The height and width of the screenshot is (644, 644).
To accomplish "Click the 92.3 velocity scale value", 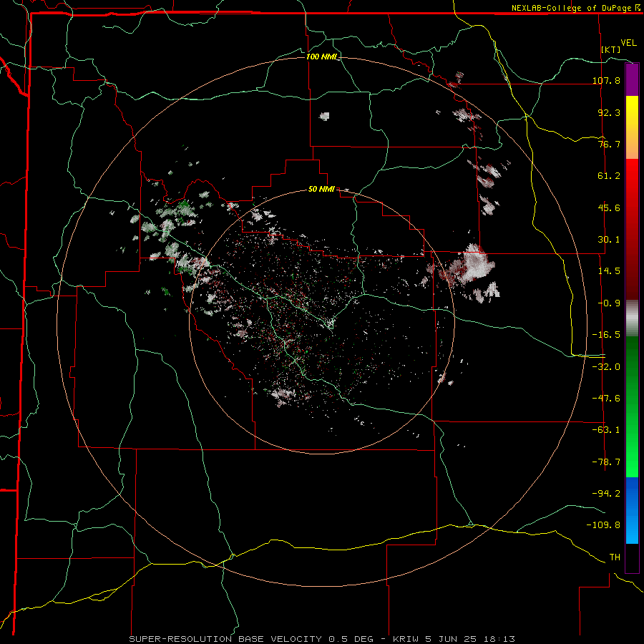I will 609,112.
